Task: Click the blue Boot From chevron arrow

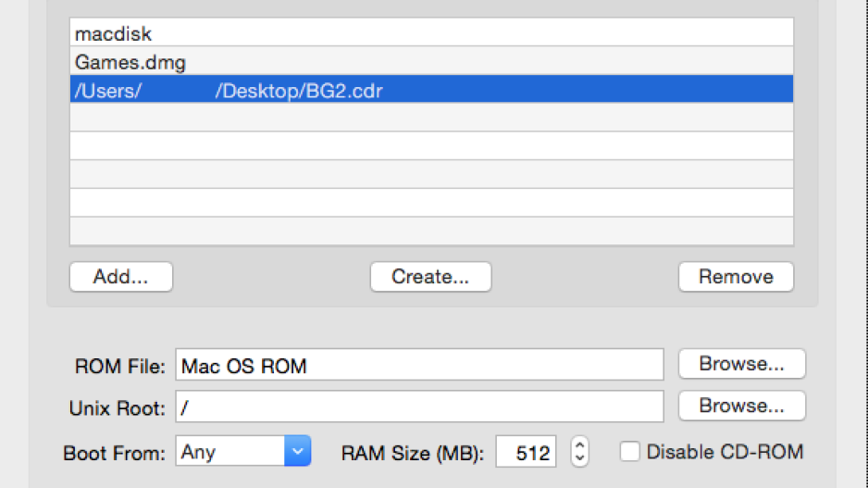Action: [298, 451]
